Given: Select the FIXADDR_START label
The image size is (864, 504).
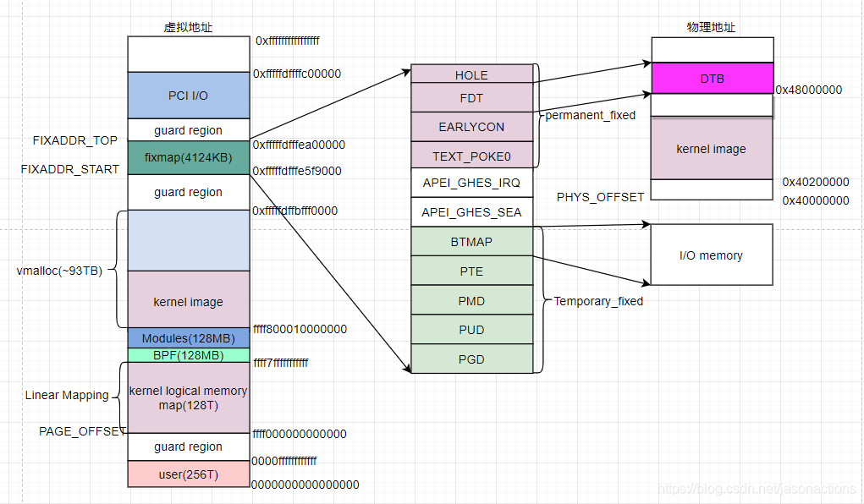Looking at the screenshot, I should [x=70, y=169].
